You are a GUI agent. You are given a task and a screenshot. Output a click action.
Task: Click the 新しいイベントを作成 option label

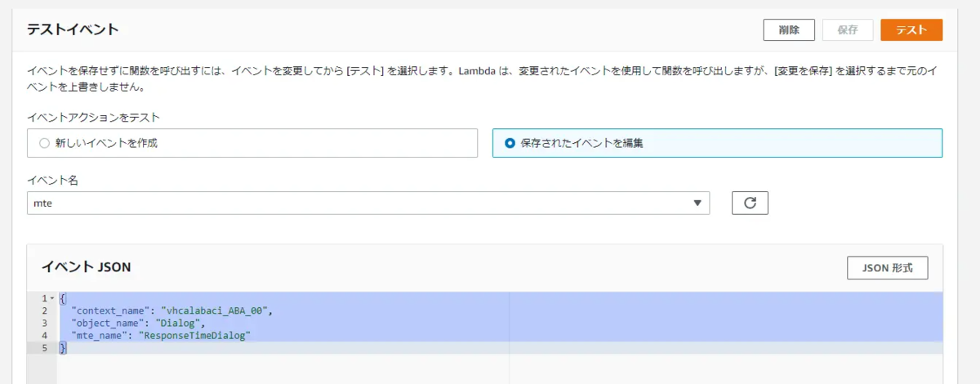[x=106, y=143]
